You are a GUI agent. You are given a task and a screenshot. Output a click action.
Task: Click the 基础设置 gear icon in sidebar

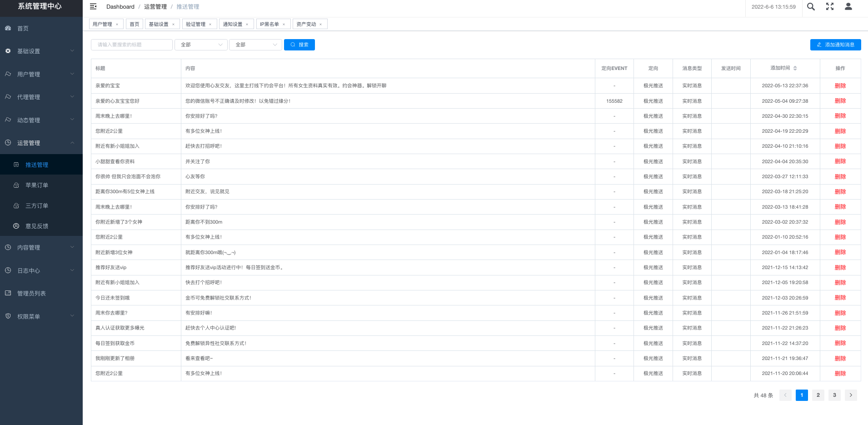(8, 51)
